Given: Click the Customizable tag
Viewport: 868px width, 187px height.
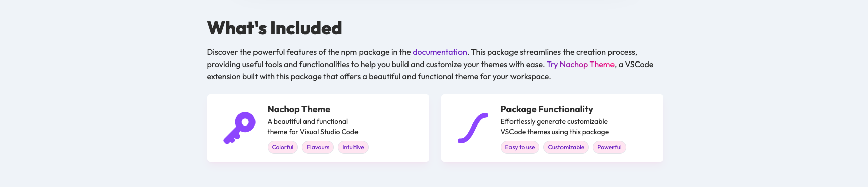Looking at the screenshot, I should [x=566, y=147].
